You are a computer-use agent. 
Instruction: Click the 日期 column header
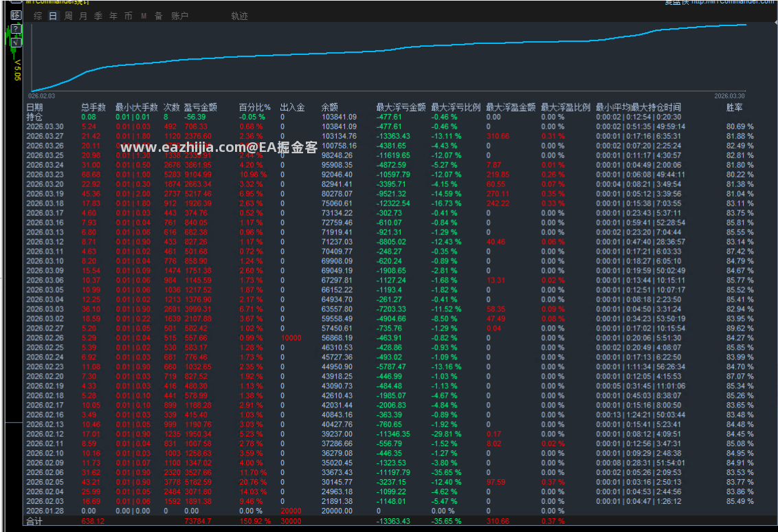click(35, 107)
